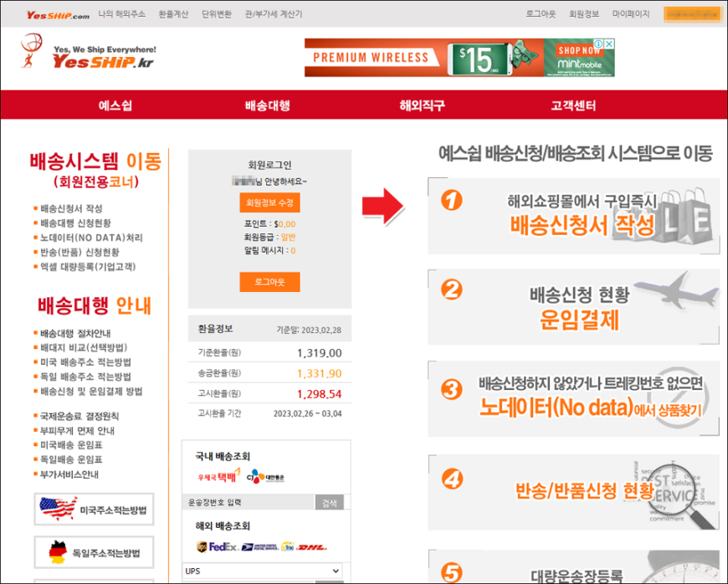Open the 배송대행 main menu

pyautogui.click(x=268, y=105)
